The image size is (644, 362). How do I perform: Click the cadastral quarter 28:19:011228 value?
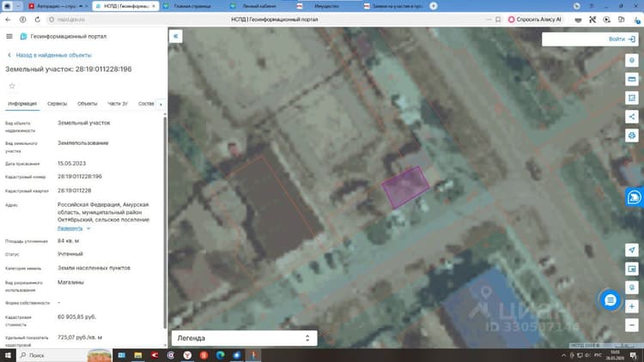(75, 190)
